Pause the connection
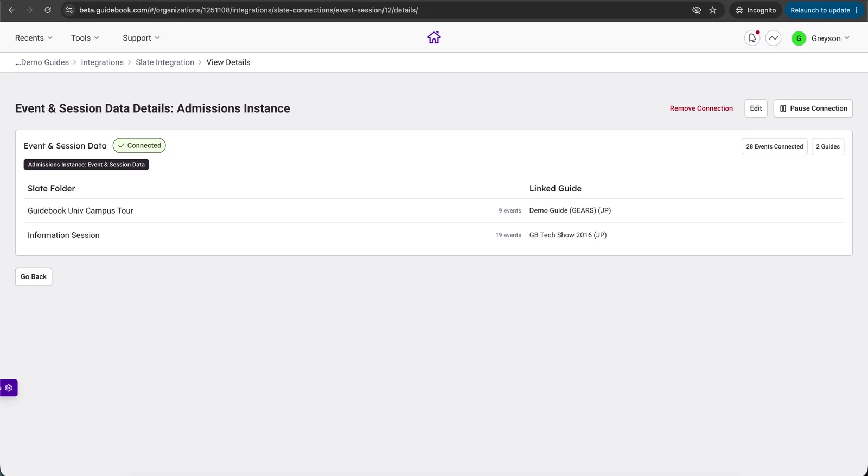Screen dimensions: 868x476 [813, 108]
